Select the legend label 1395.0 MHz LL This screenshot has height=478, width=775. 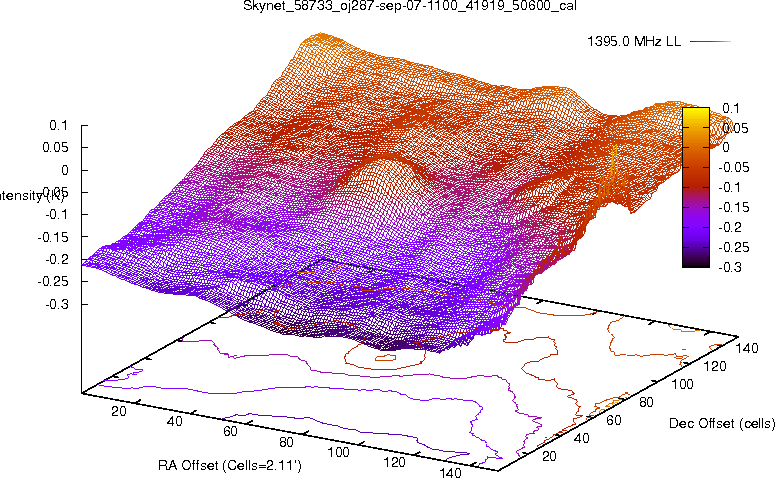click(634, 42)
